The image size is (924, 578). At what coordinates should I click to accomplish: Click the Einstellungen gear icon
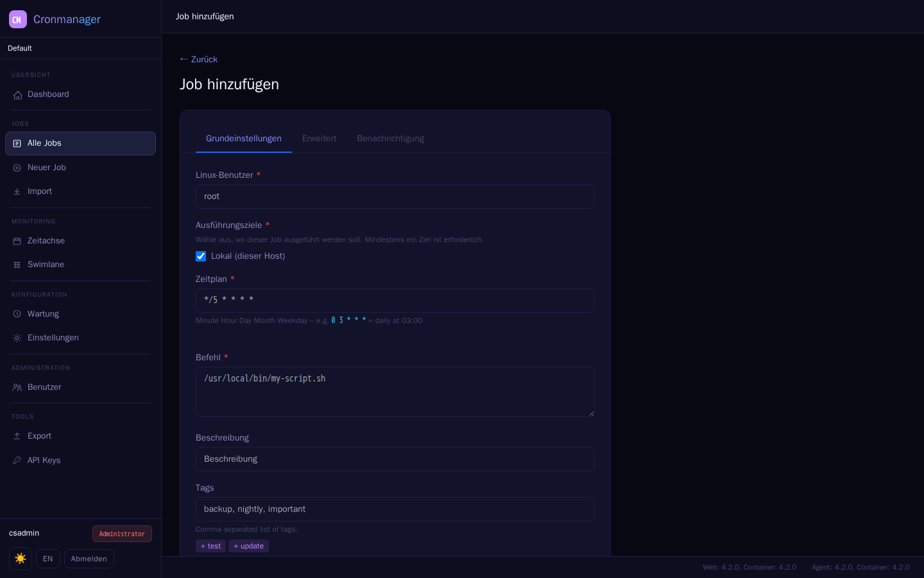point(17,338)
